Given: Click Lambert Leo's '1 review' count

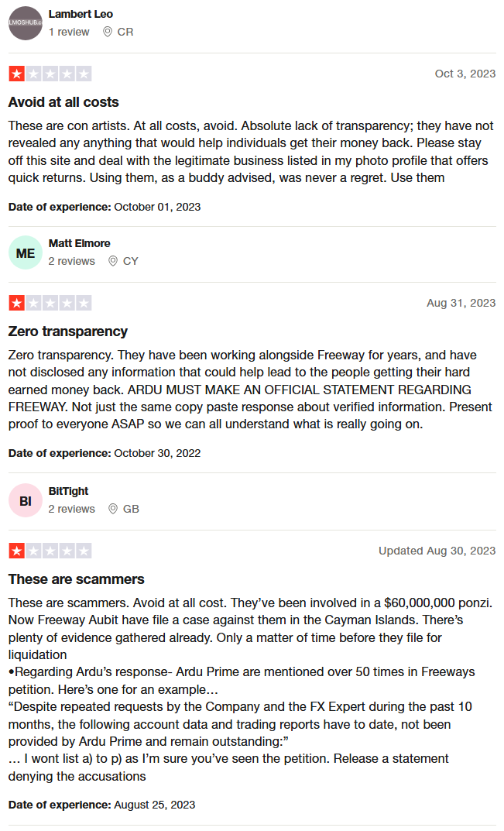Looking at the screenshot, I should click(x=69, y=32).
